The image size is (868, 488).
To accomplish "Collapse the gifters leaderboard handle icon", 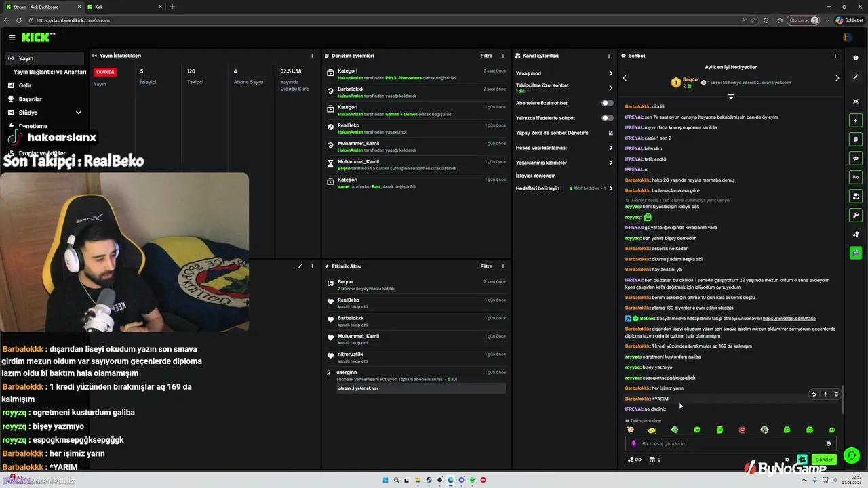I will (x=731, y=96).
